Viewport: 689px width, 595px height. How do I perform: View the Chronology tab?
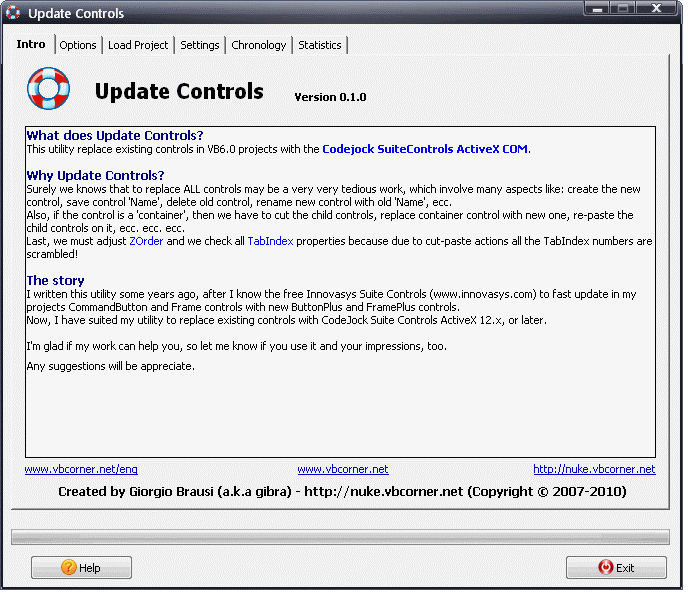(x=258, y=45)
